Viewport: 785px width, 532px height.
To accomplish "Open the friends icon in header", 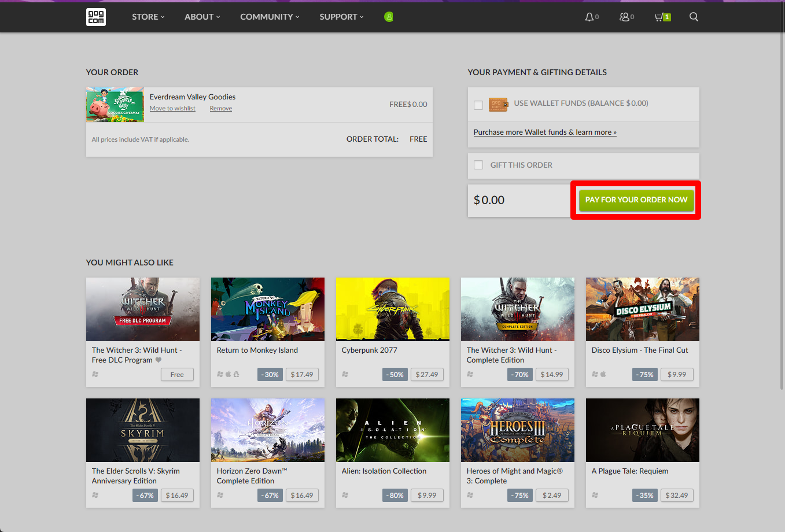I will point(624,17).
